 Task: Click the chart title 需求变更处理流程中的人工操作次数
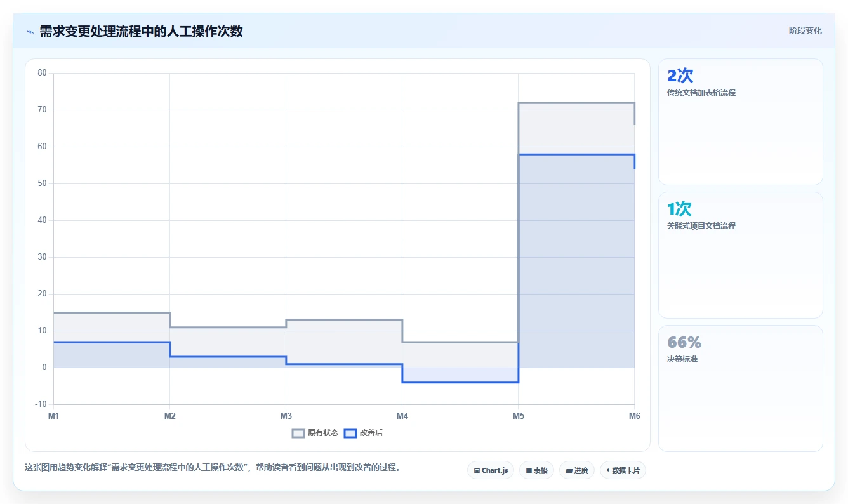pyautogui.click(x=141, y=31)
